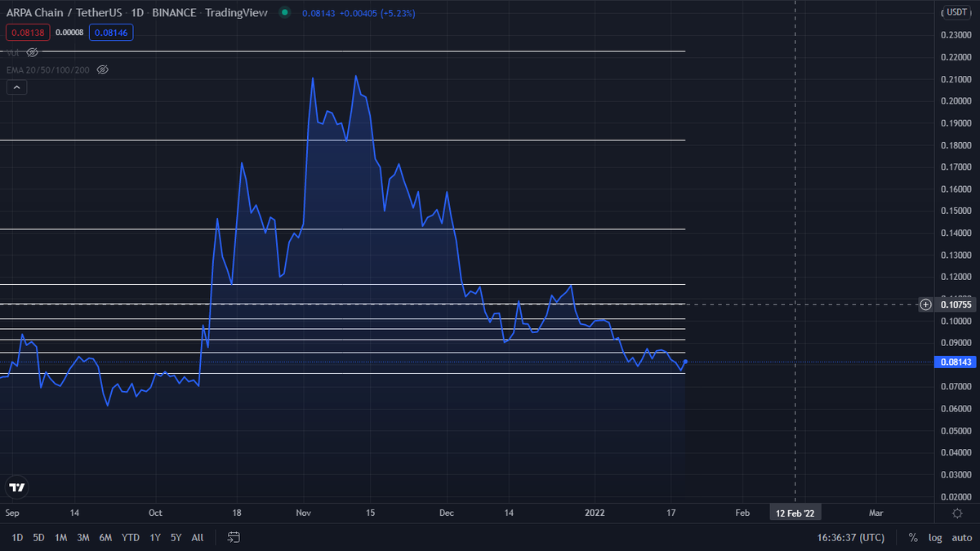This screenshot has width=980, height=551.
Task: Click the blue 0.08143 price label
Action: [x=955, y=362]
